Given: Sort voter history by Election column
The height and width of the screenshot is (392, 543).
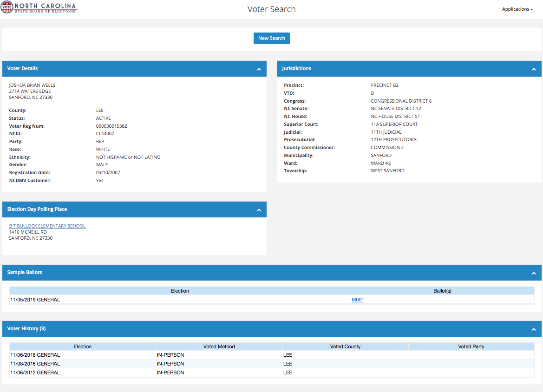Looking at the screenshot, I should 82,346.
